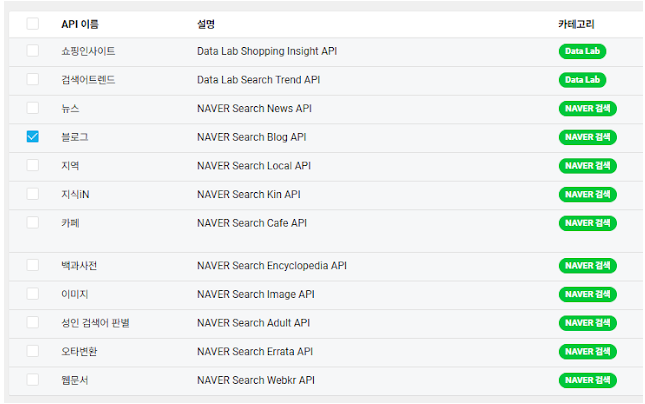Click the 오타변환 API name
The width and height of the screenshot is (645, 404).
79,351
